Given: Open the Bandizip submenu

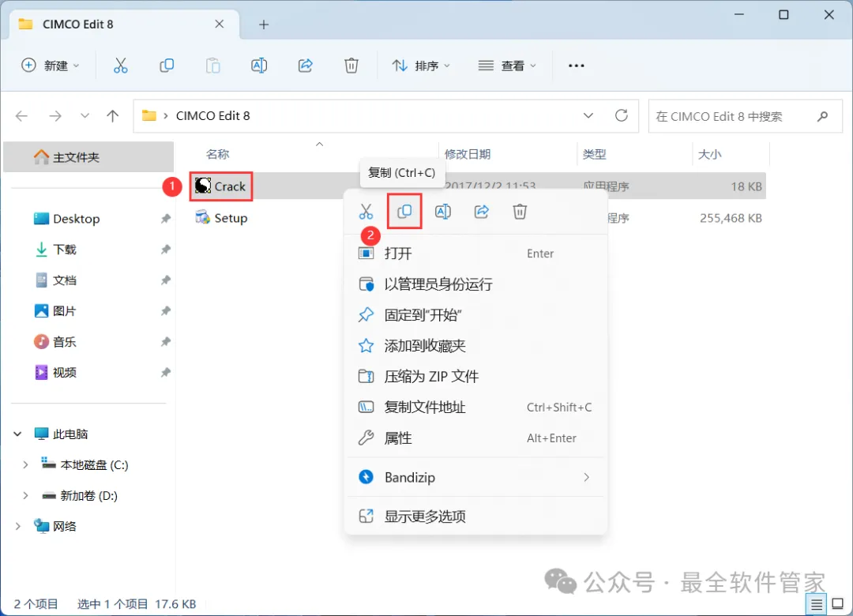Looking at the screenshot, I should pyautogui.click(x=475, y=477).
